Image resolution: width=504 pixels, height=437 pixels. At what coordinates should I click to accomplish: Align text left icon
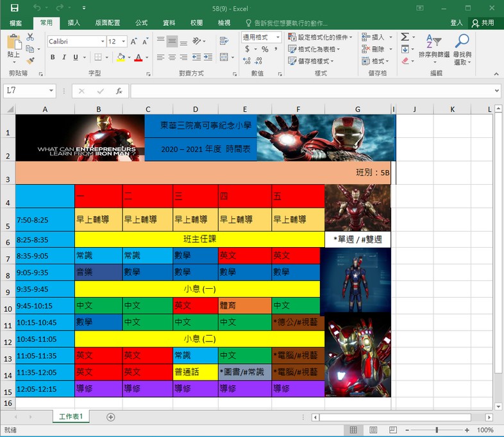click(161, 57)
